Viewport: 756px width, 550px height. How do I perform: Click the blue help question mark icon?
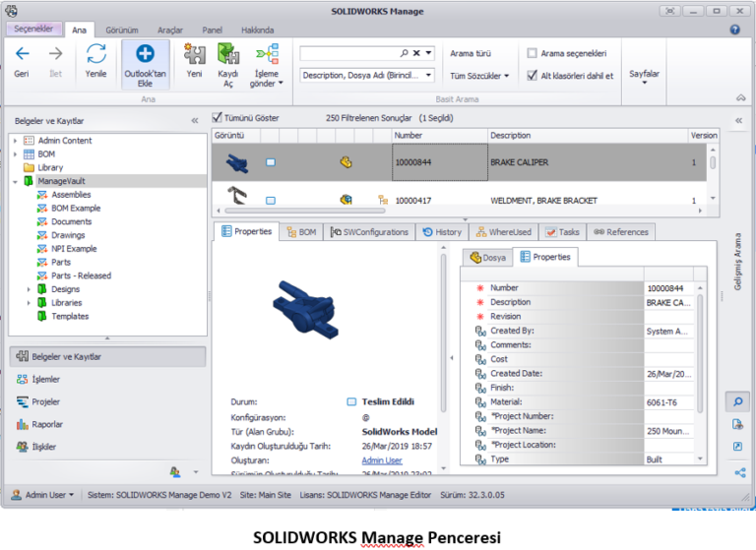tap(734, 30)
